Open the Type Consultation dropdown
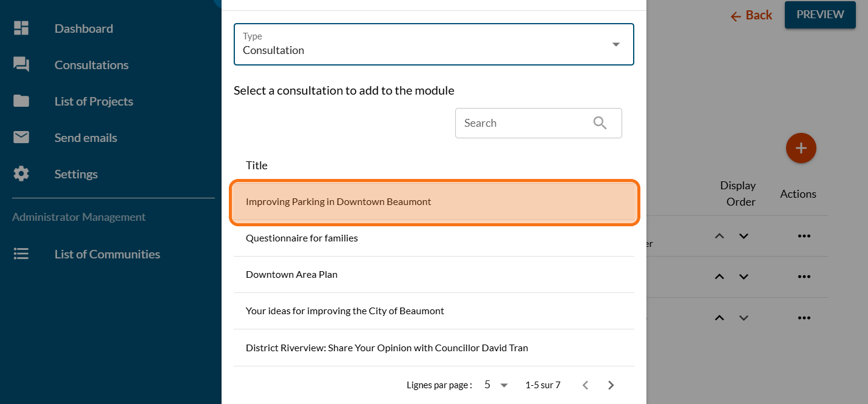The image size is (868, 404). pyautogui.click(x=433, y=44)
